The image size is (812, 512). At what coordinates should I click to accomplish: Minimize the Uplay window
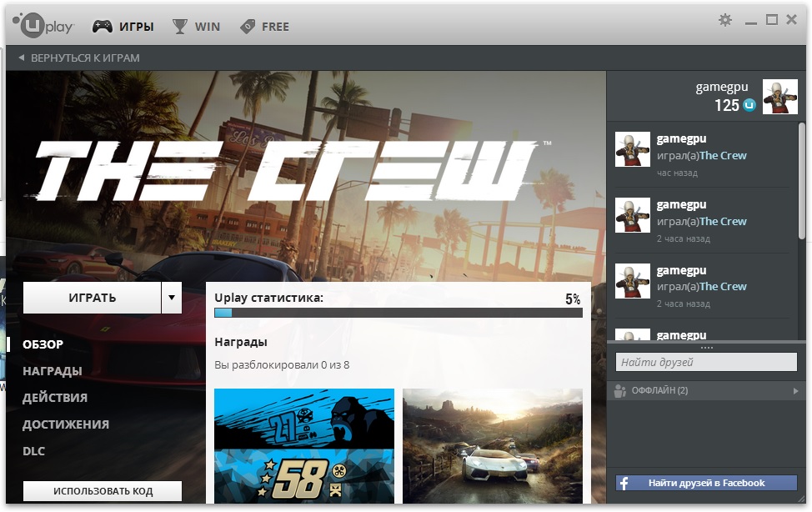751,23
